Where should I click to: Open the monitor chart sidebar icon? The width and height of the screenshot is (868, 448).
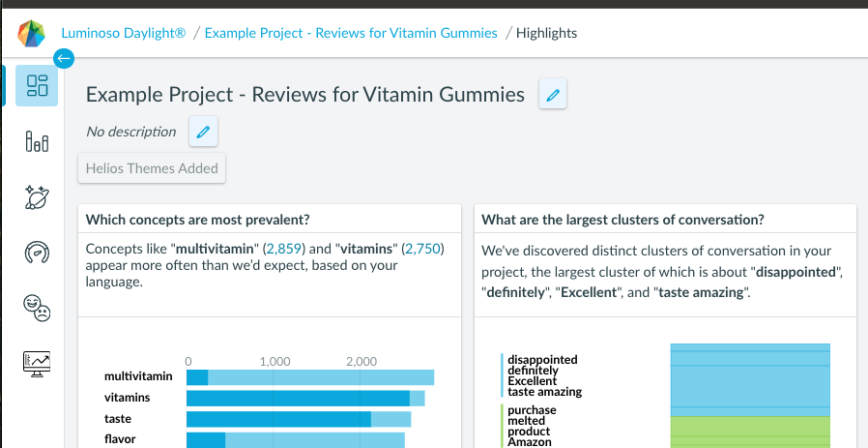click(37, 364)
